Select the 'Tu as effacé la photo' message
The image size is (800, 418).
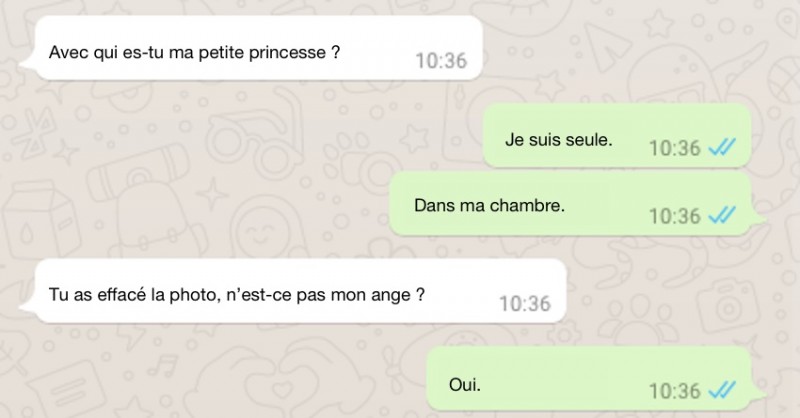237,294
